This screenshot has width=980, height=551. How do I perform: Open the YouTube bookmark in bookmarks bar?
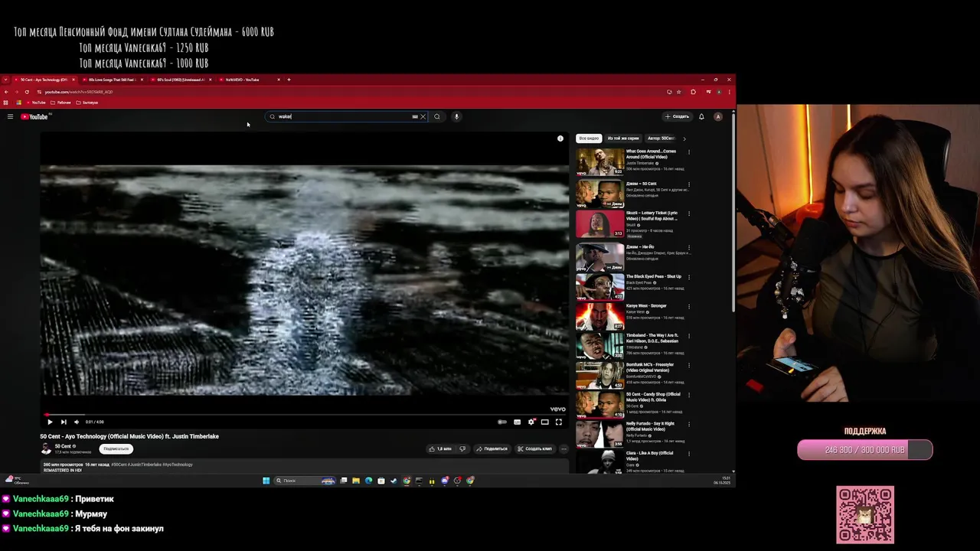(x=35, y=103)
